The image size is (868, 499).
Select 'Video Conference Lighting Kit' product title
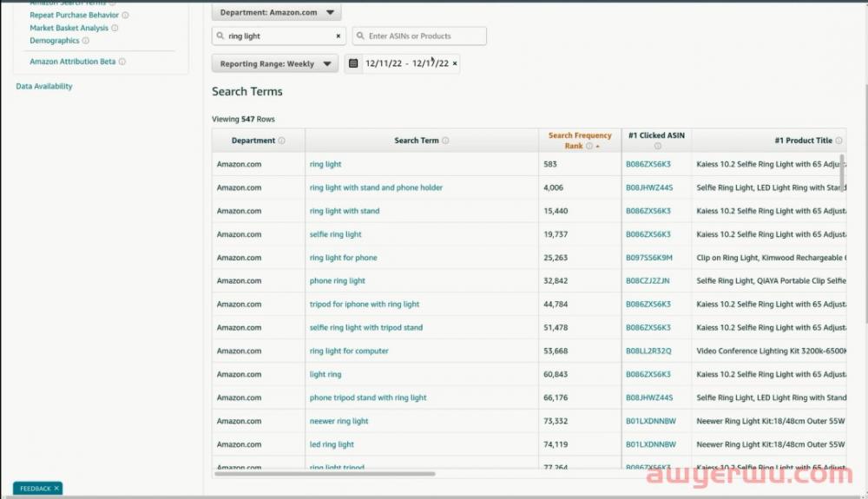point(771,351)
